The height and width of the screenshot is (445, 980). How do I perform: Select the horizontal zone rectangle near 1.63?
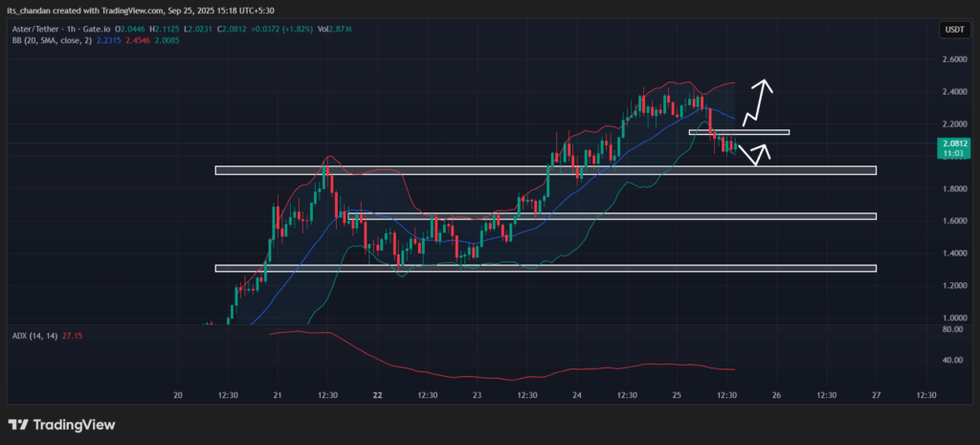click(x=612, y=216)
